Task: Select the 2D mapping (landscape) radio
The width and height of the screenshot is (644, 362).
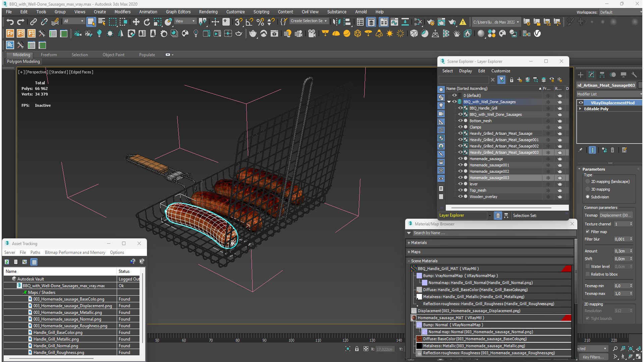Action: point(588,182)
